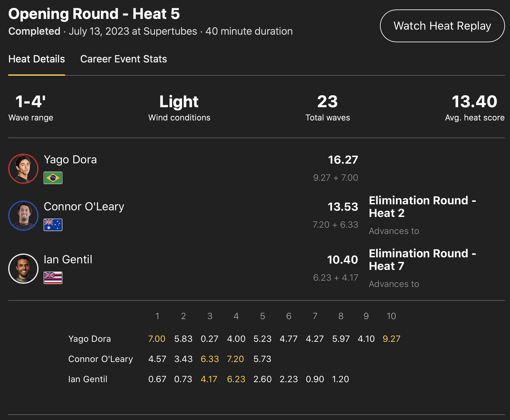The image size is (510, 420).
Task: Click Yago Dora's 9.27 wave score
Action: pyautogui.click(x=391, y=339)
